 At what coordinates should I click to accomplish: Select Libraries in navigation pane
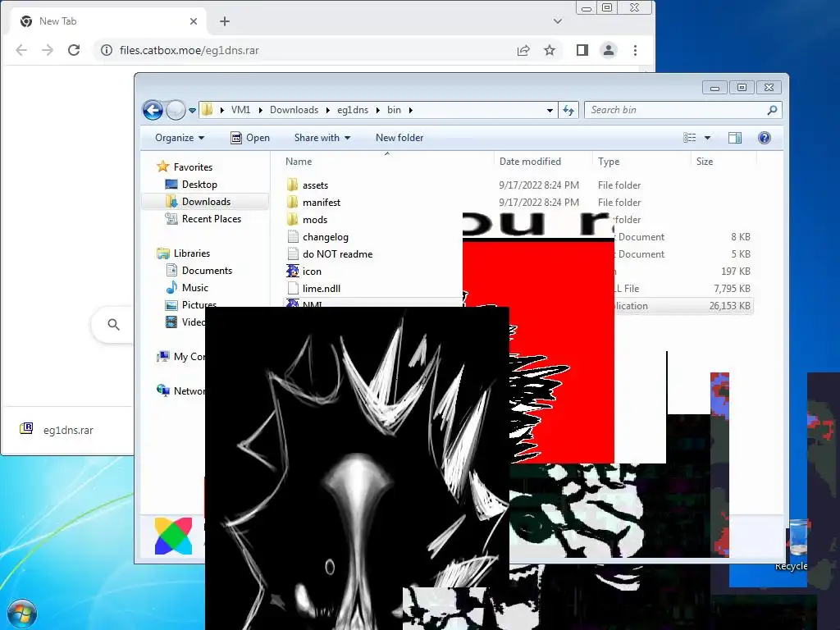[x=183, y=253]
